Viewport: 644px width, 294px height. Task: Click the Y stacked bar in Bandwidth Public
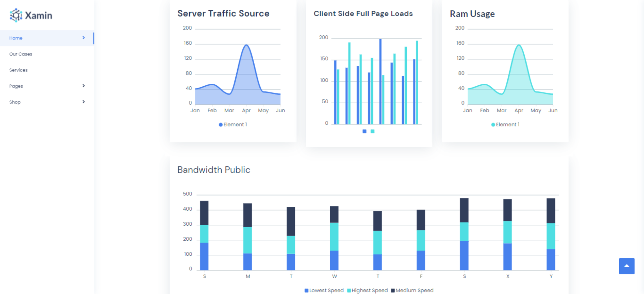point(551,234)
